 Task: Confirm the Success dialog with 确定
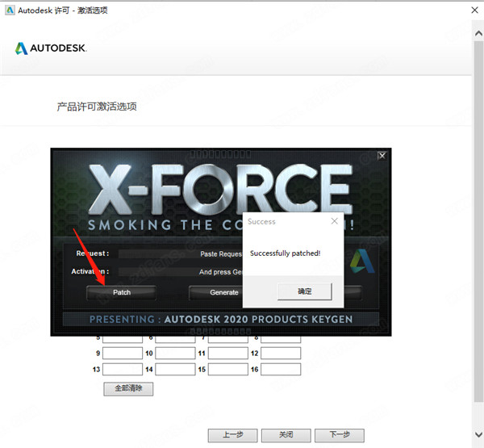click(x=305, y=291)
